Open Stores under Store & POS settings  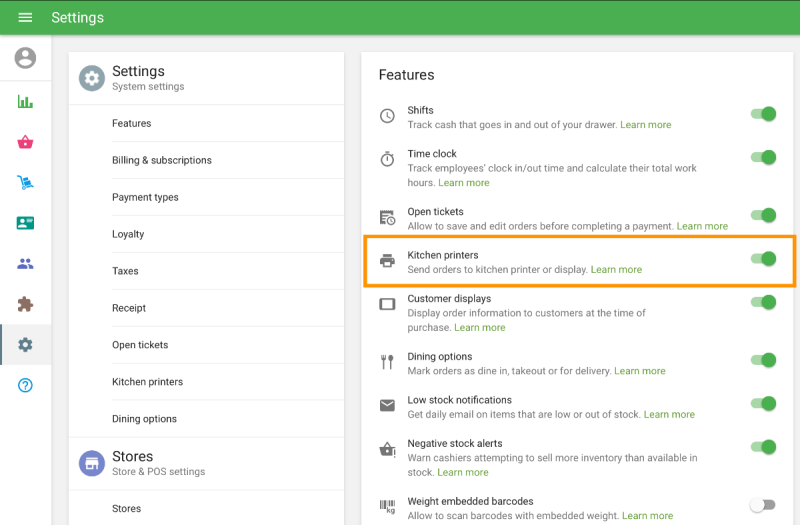click(126, 508)
